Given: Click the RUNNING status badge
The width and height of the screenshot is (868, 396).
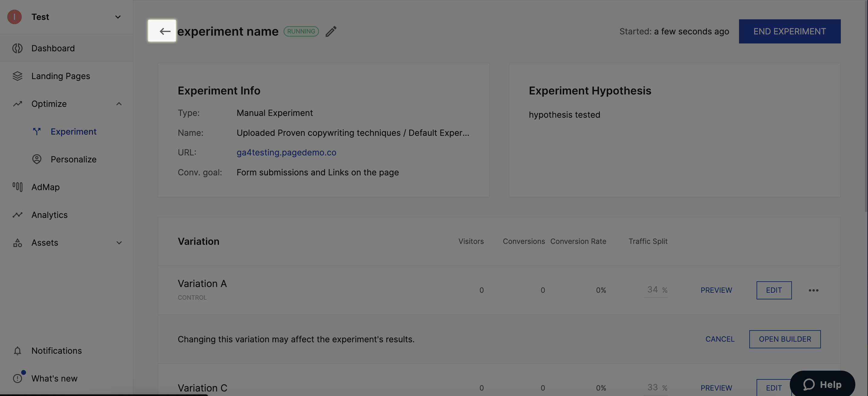Looking at the screenshot, I should coord(301,31).
